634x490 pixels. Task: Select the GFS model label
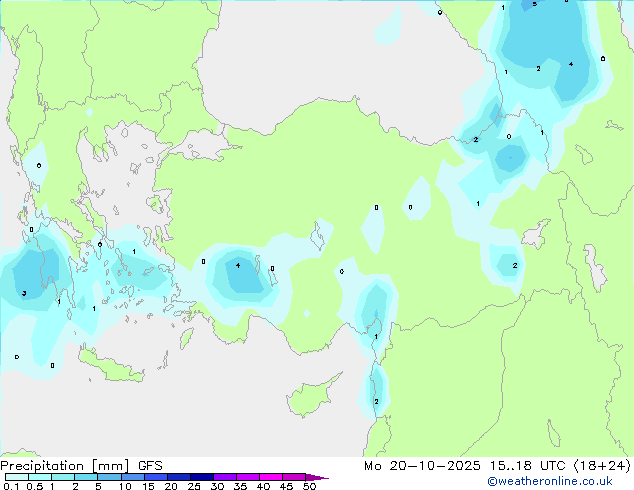coord(150,466)
